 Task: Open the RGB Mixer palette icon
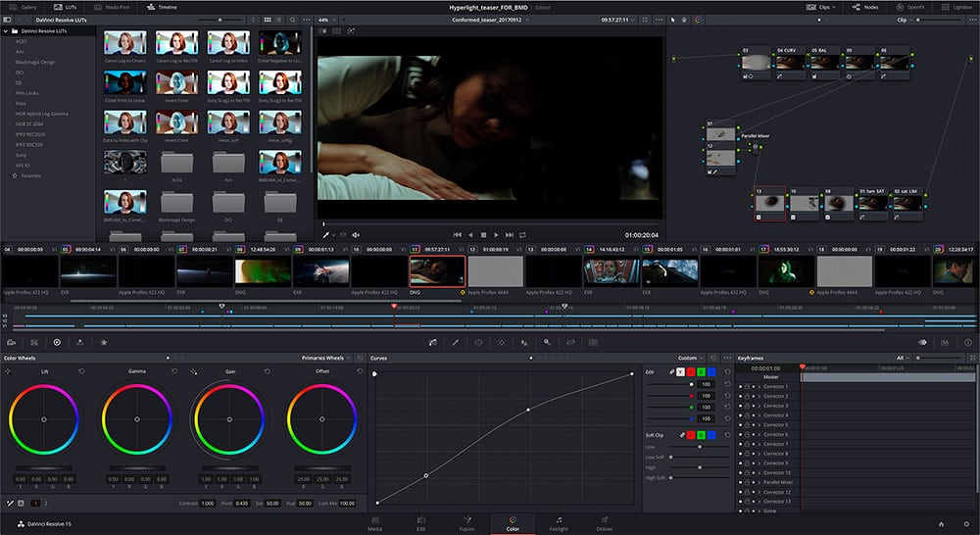coord(80,343)
